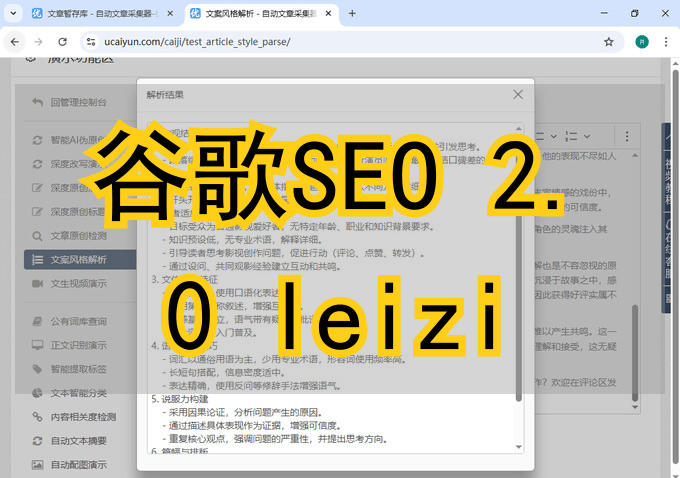Click the line 引导读者思考影视创作问题
680x478 pixels.
(294, 253)
